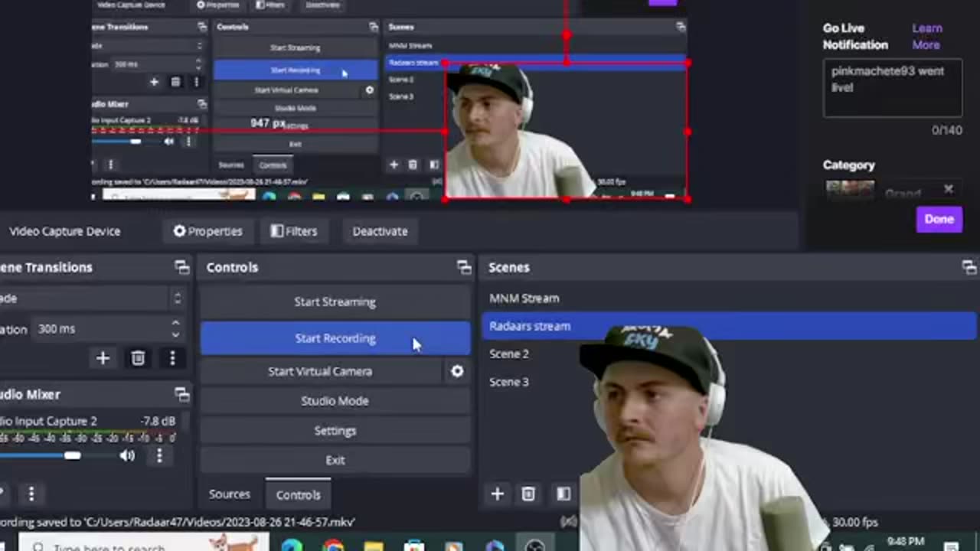980x551 pixels.
Task: Click the OBS icon in taskbar
Action: point(535,545)
